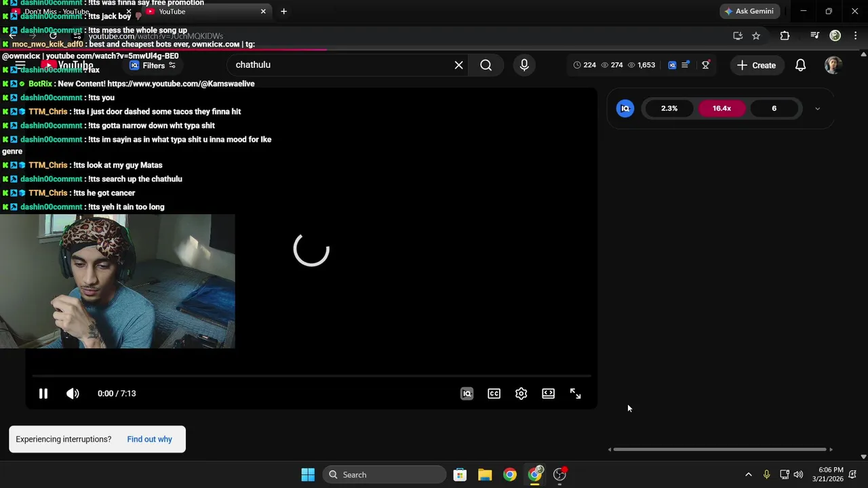
Task: Open the system volume tray icon
Action: (x=798, y=474)
